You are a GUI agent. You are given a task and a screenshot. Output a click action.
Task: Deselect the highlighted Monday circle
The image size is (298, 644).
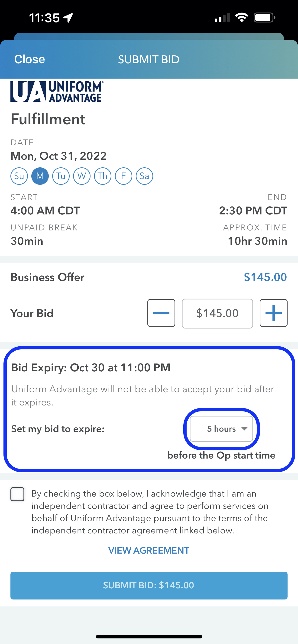40,176
